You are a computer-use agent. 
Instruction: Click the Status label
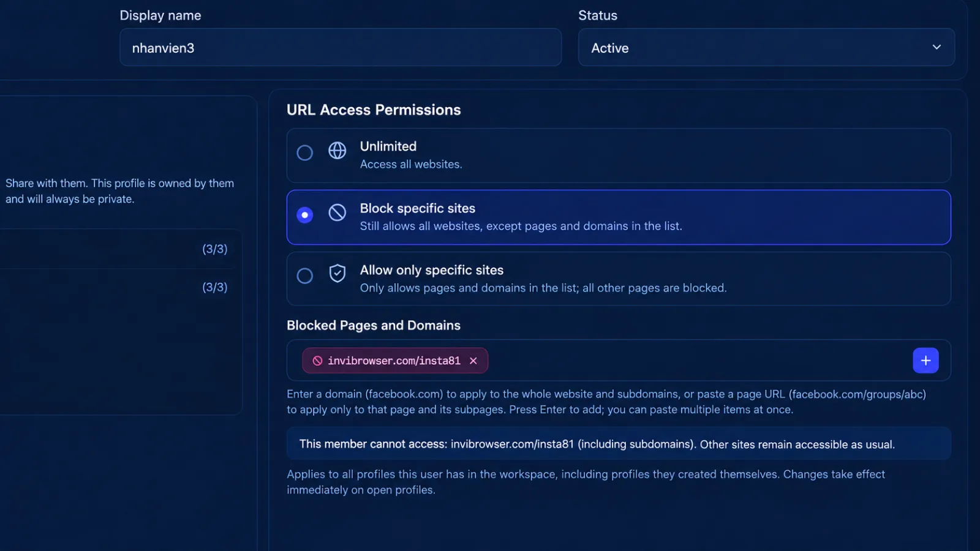pos(598,15)
